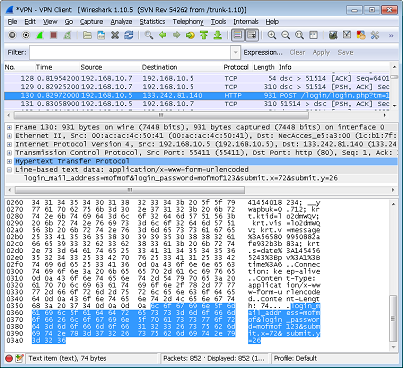Screen dimensions: 403x368
Task: Toggle colorize packet list button
Action: click(x=238, y=35)
